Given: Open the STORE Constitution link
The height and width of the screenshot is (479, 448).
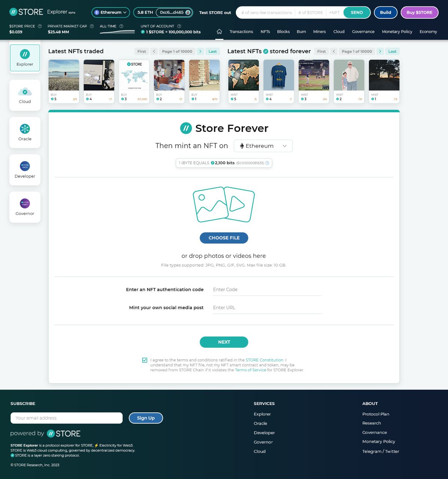Looking at the screenshot, I should [x=265, y=360].
